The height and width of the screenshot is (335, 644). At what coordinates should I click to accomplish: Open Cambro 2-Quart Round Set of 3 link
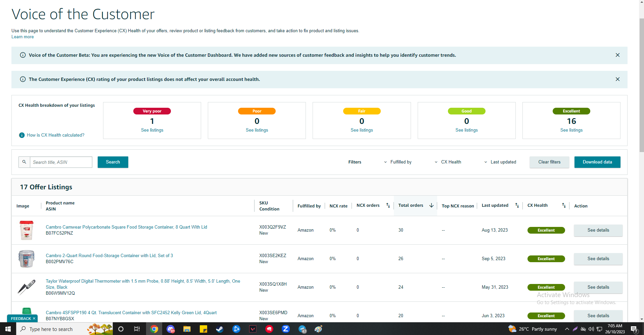point(109,256)
